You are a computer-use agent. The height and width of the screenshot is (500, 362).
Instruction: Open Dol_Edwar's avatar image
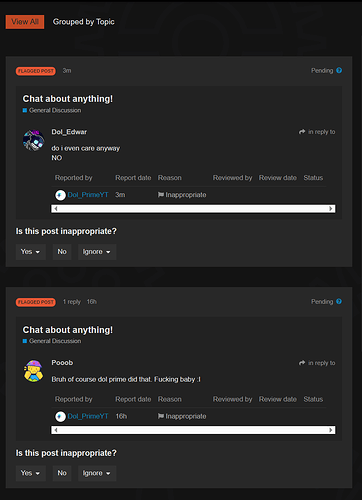point(33,140)
